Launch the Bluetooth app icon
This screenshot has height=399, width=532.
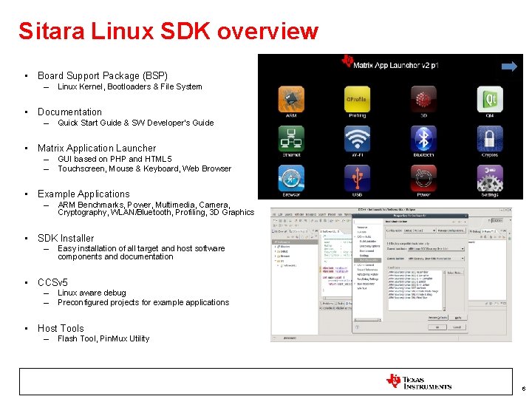(x=423, y=138)
